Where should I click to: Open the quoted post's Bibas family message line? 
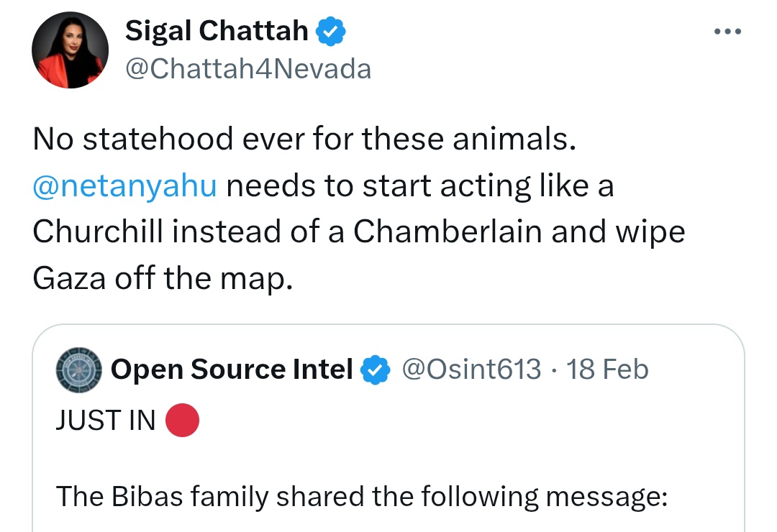point(361,496)
